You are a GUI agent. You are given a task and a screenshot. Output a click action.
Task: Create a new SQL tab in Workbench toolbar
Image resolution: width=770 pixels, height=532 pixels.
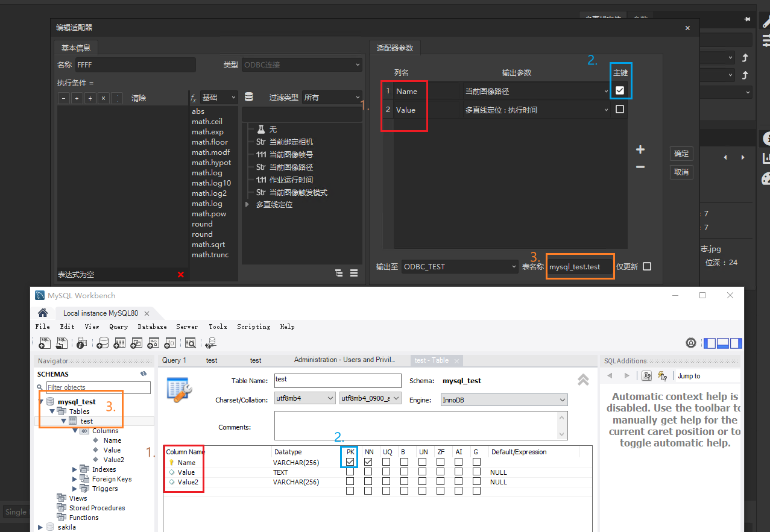tap(44, 343)
